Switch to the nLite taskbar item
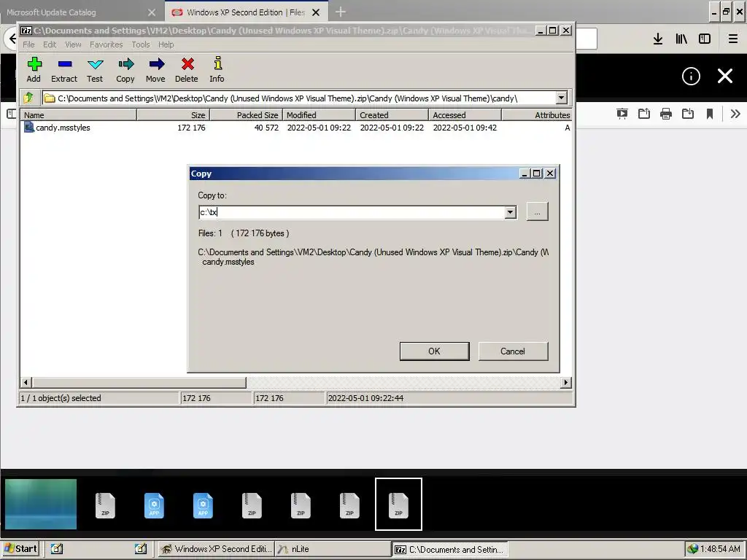747x560 pixels. pos(332,549)
